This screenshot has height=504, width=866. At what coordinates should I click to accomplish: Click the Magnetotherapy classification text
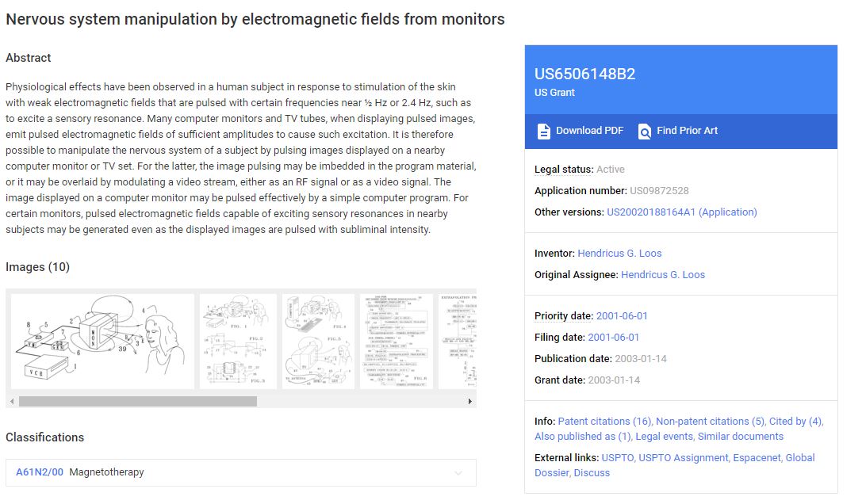[x=106, y=472]
